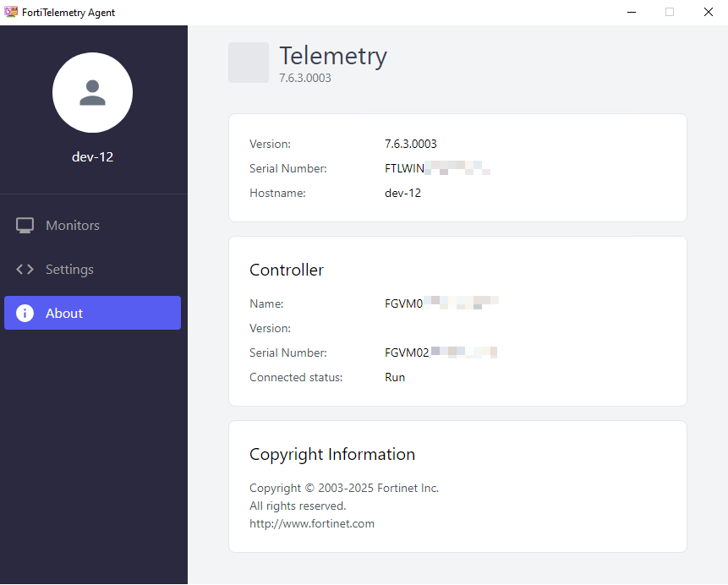
Task: Click the Copyright Information heading
Action: (332, 455)
